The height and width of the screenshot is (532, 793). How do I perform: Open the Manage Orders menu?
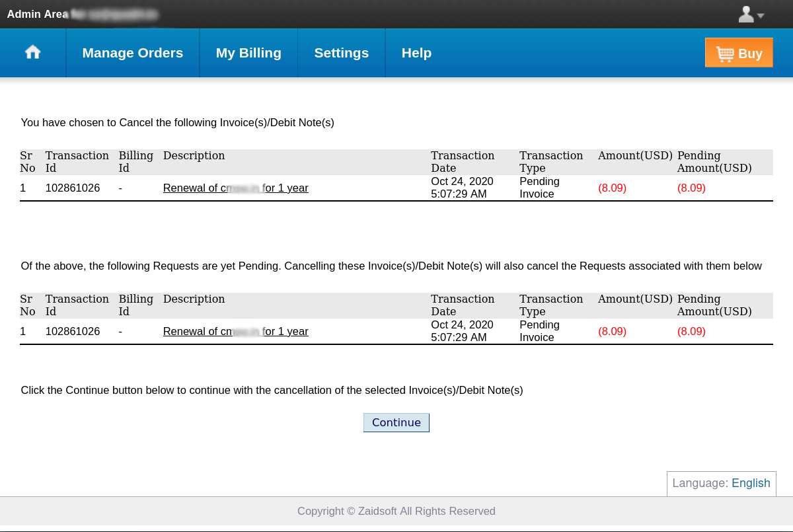[x=132, y=53]
